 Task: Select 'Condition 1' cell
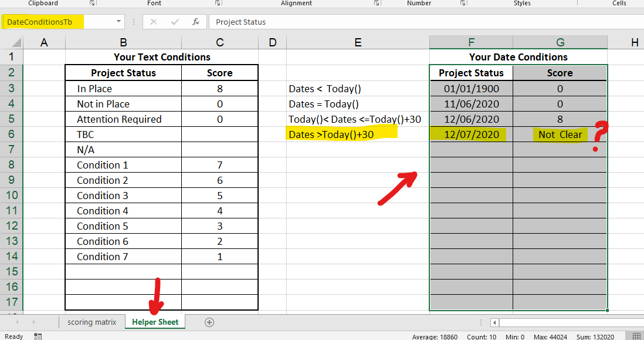click(123, 165)
